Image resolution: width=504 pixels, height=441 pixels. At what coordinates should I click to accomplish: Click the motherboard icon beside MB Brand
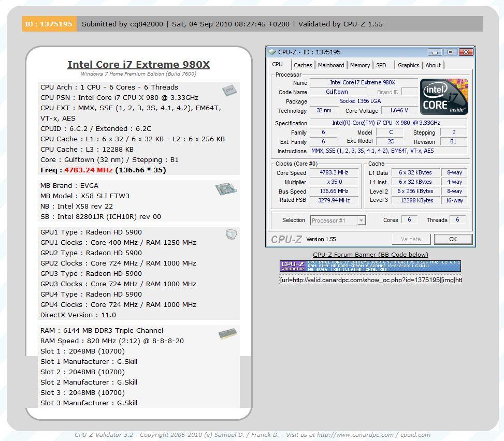(x=226, y=189)
